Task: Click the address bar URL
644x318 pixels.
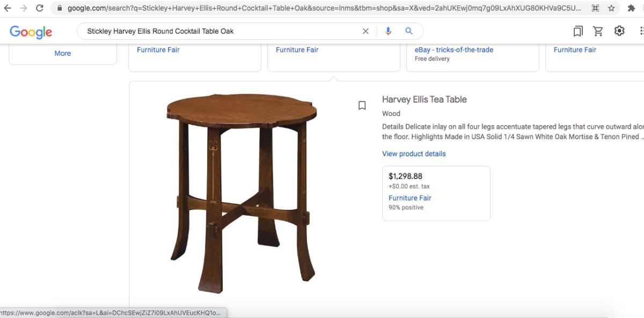Action: 324,8
